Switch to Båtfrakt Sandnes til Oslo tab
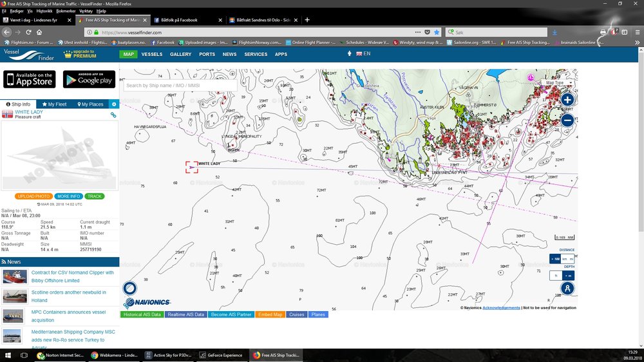644x362 pixels. [263, 20]
